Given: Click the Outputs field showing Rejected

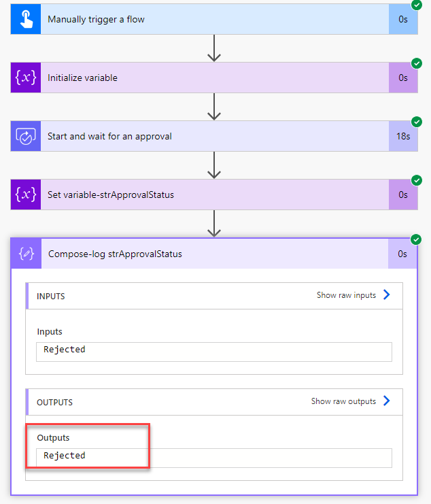Looking at the screenshot, I should (214, 456).
